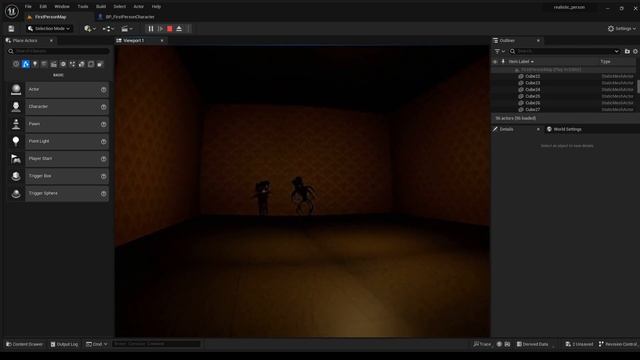The height and width of the screenshot is (360, 640).
Task: Open the Blueprints toolbar dropdown
Action: point(108,29)
